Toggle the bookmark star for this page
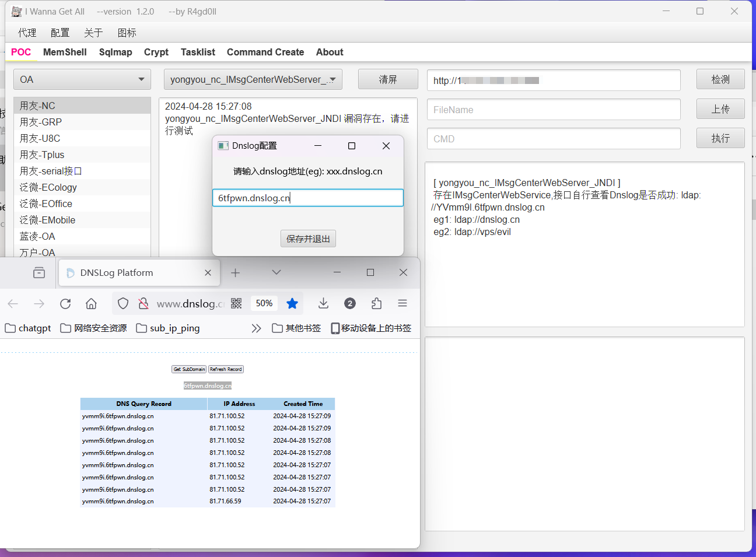The width and height of the screenshot is (756, 557). (x=292, y=303)
